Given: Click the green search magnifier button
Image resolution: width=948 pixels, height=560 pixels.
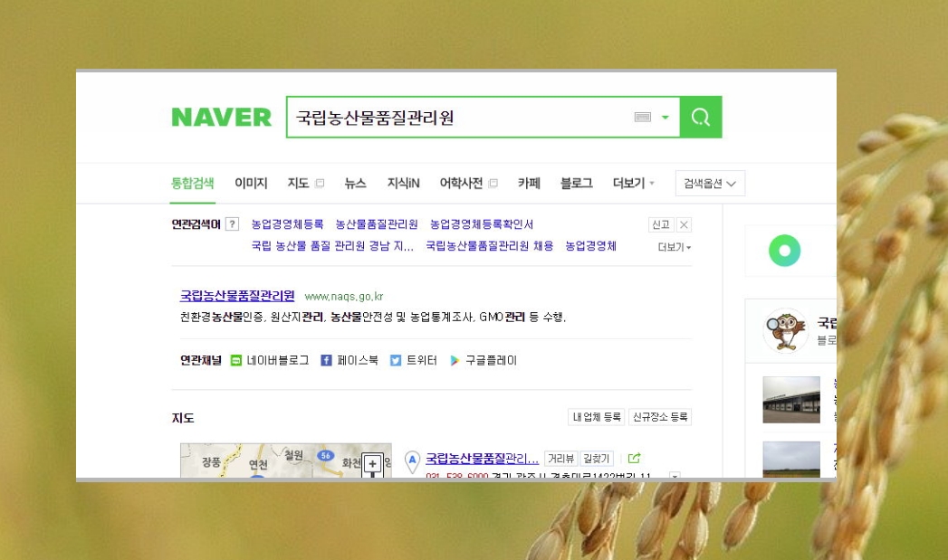Looking at the screenshot, I should click(701, 118).
